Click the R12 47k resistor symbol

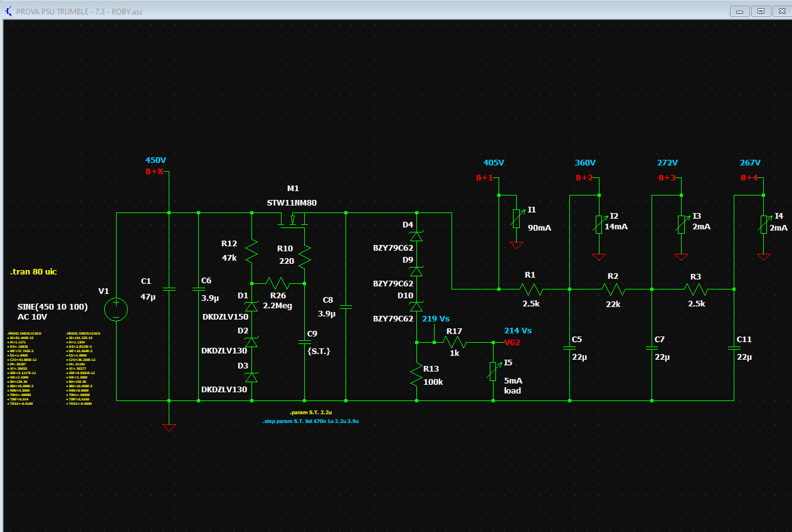click(x=251, y=251)
